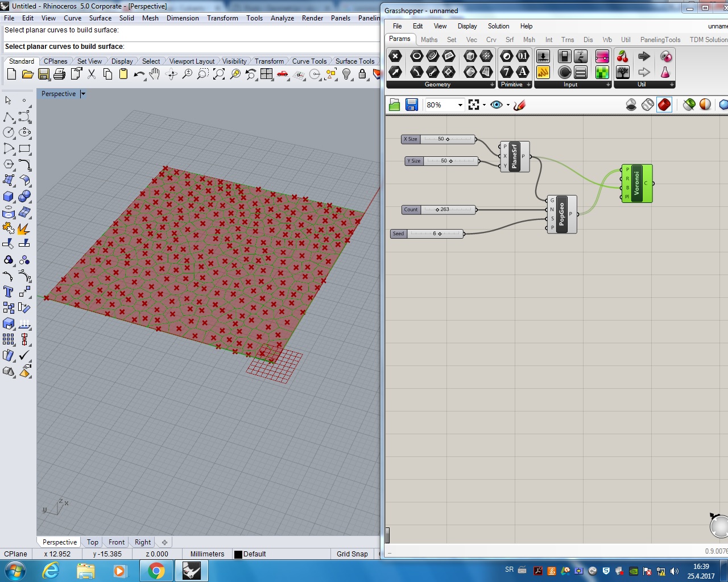Open the Grasshopper Solution menu
728x582 pixels.
pos(498,26)
